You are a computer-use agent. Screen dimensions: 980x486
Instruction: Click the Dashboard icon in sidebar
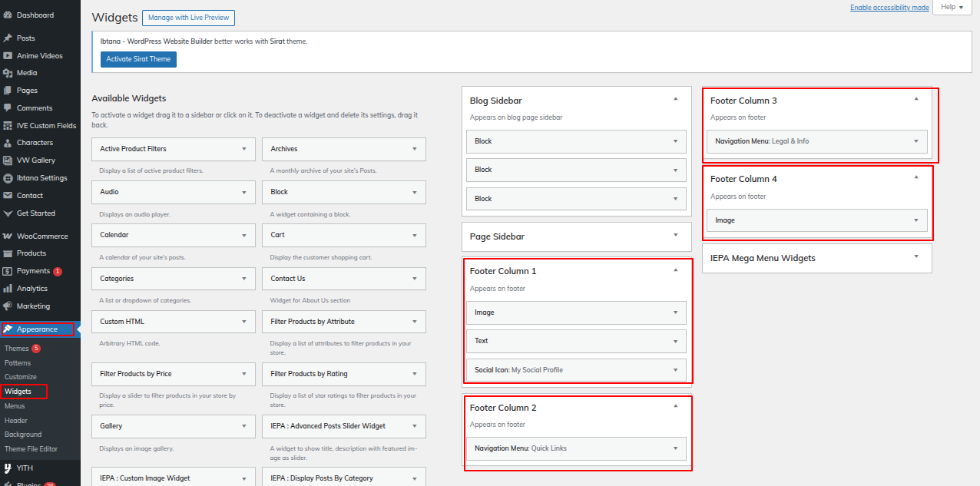[8, 15]
